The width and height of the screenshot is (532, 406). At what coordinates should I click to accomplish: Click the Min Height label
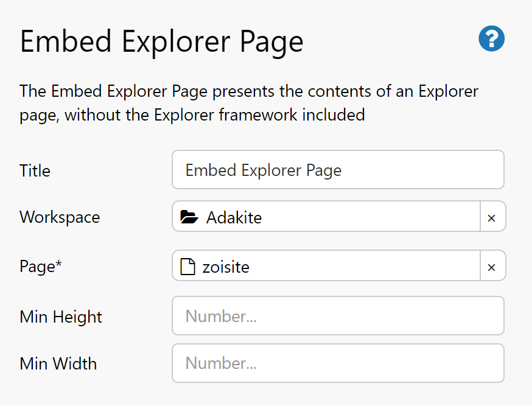click(61, 317)
